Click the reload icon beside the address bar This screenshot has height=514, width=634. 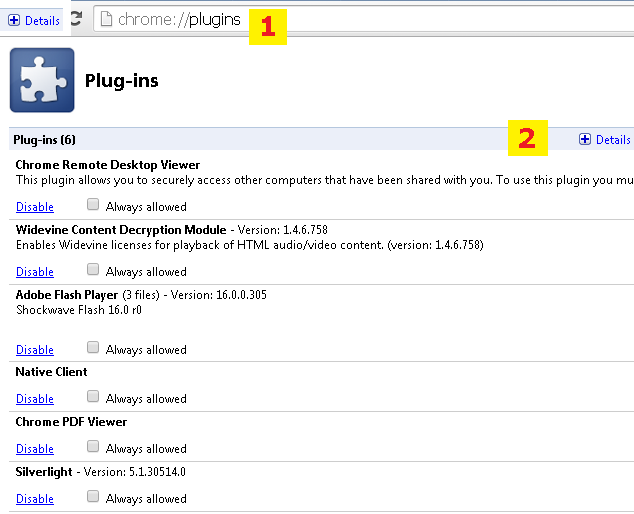point(76,19)
